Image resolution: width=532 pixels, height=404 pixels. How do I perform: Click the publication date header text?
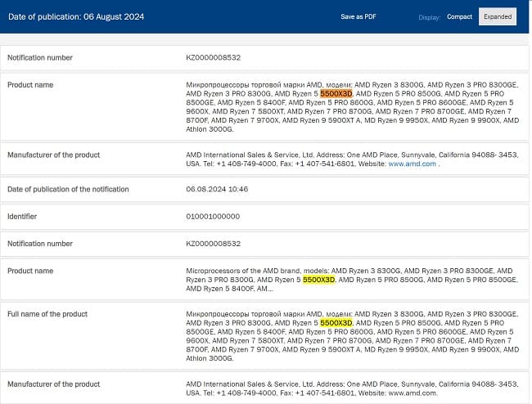(76, 16)
